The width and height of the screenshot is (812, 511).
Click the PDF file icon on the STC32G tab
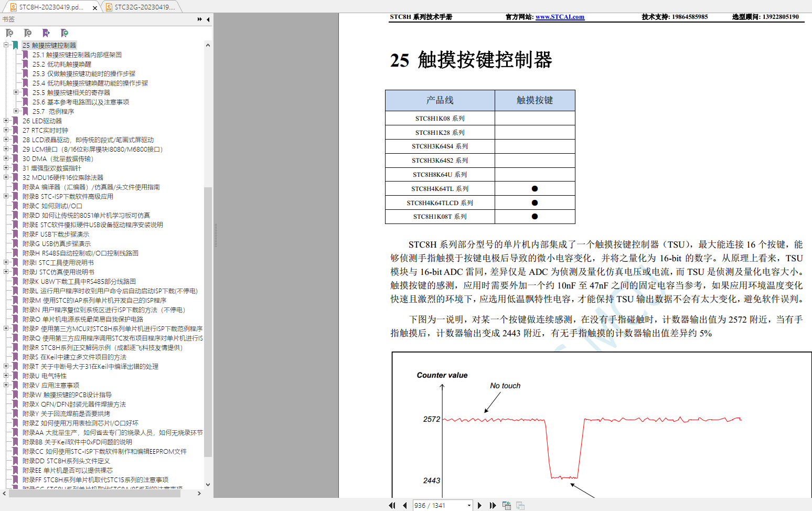[109, 7]
